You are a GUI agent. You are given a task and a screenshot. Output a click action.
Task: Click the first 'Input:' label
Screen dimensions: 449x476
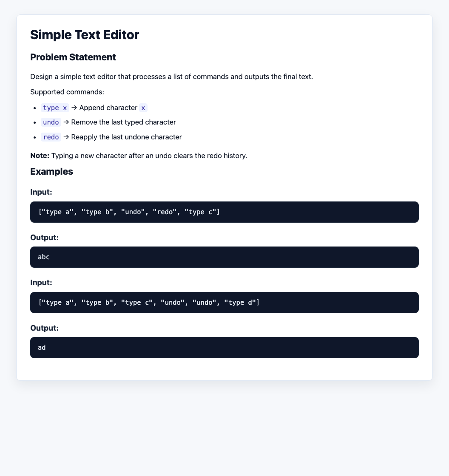[x=41, y=192]
